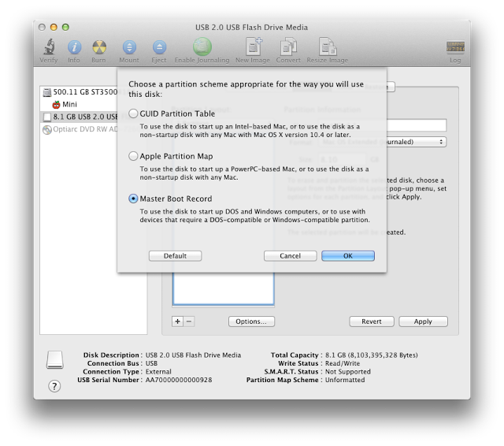Add a partition with plus button
Image resolution: width=504 pixels, height=446 pixels.
[x=178, y=321]
